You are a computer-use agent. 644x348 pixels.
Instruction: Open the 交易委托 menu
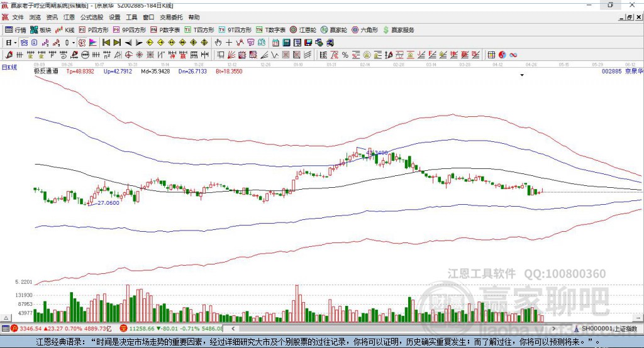(171, 17)
